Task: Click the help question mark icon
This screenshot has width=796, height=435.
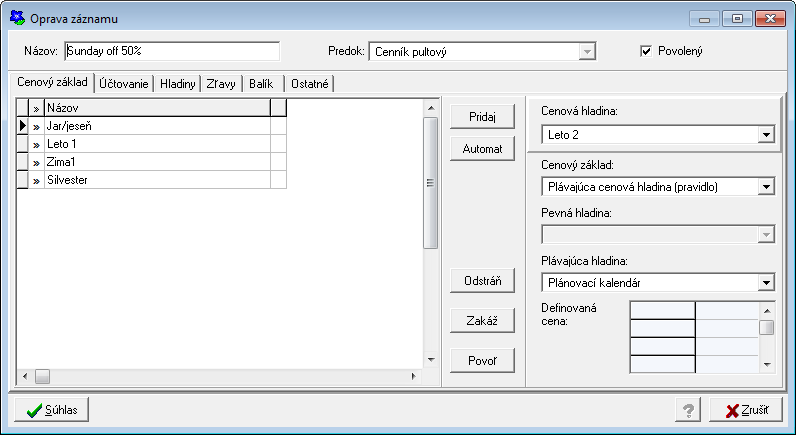Action: pos(687,410)
